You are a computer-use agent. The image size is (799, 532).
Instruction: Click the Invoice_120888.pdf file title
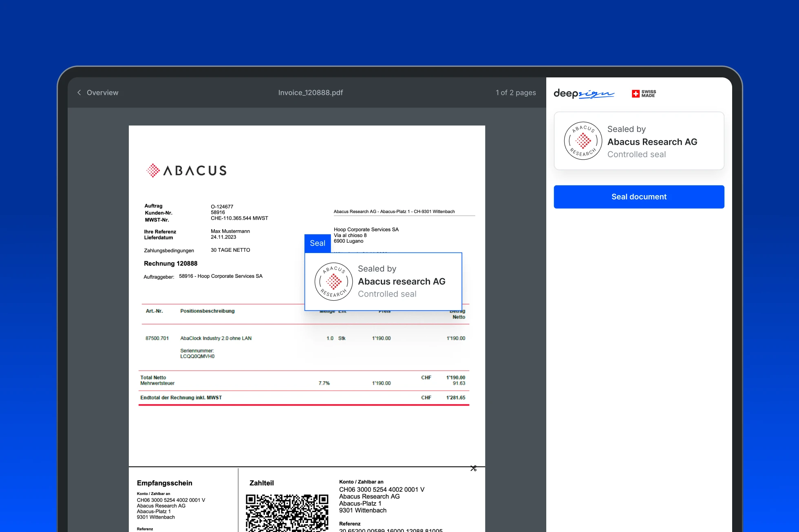310,92
